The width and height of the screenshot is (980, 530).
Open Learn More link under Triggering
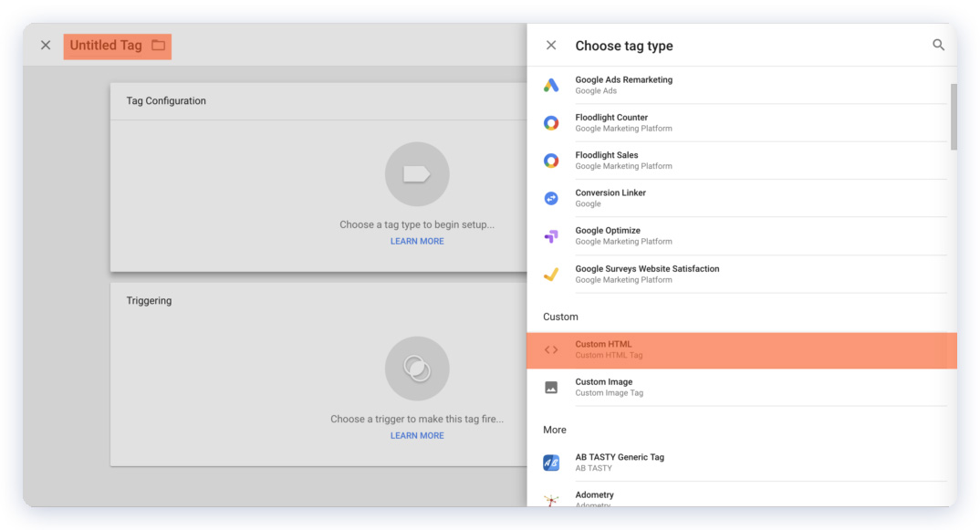pos(417,436)
